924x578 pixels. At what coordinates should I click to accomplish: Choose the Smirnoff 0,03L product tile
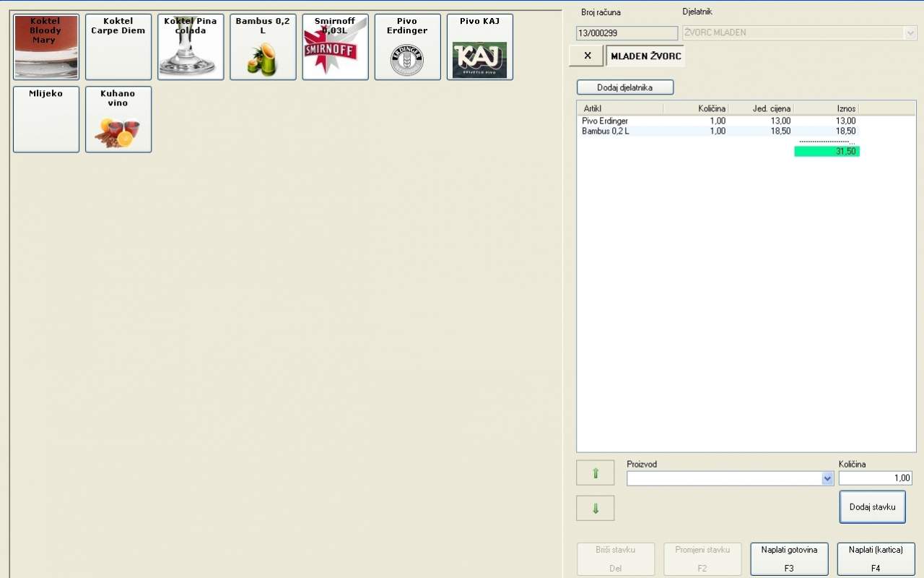tap(335, 47)
